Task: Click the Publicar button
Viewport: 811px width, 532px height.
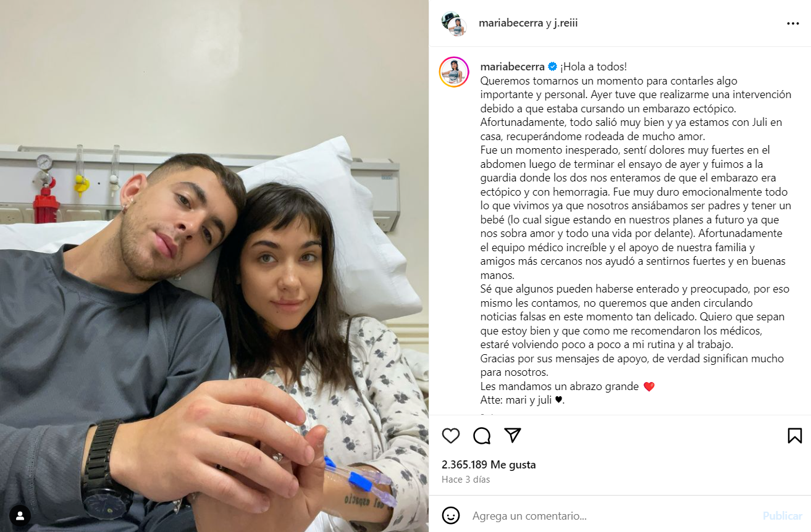Action: click(x=783, y=516)
